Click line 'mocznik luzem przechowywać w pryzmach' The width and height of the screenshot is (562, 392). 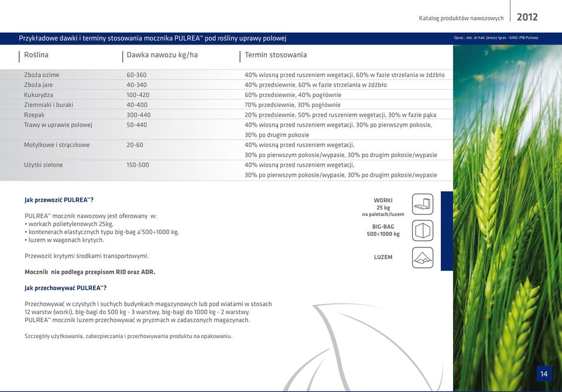(137, 320)
